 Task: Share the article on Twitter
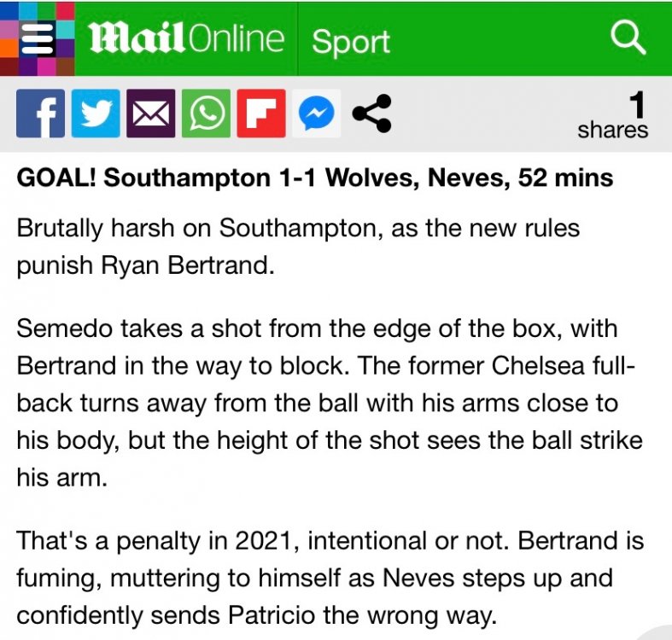[96, 113]
